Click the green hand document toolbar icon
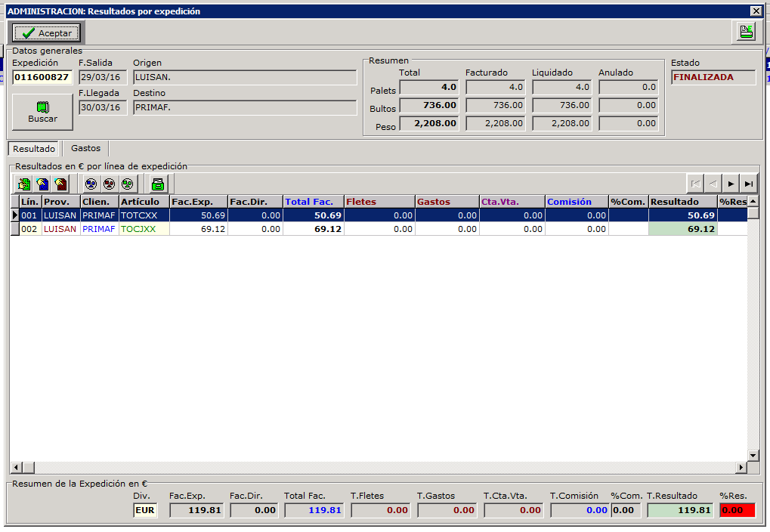Screen dimensions: 770x532 [x=24, y=184]
